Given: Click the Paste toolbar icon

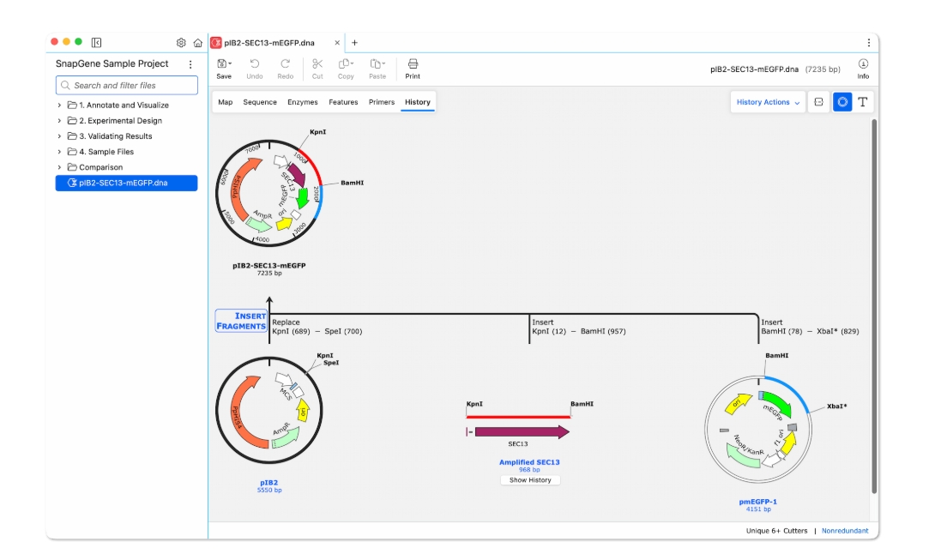Looking at the screenshot, I should coord(375,64).
